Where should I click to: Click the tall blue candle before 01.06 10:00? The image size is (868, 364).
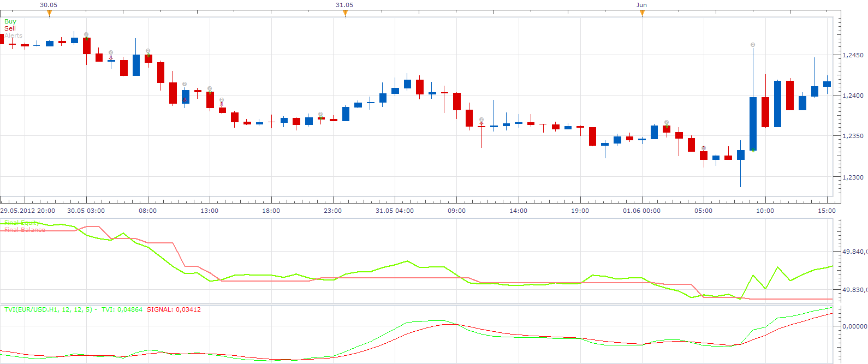point(753,123)
